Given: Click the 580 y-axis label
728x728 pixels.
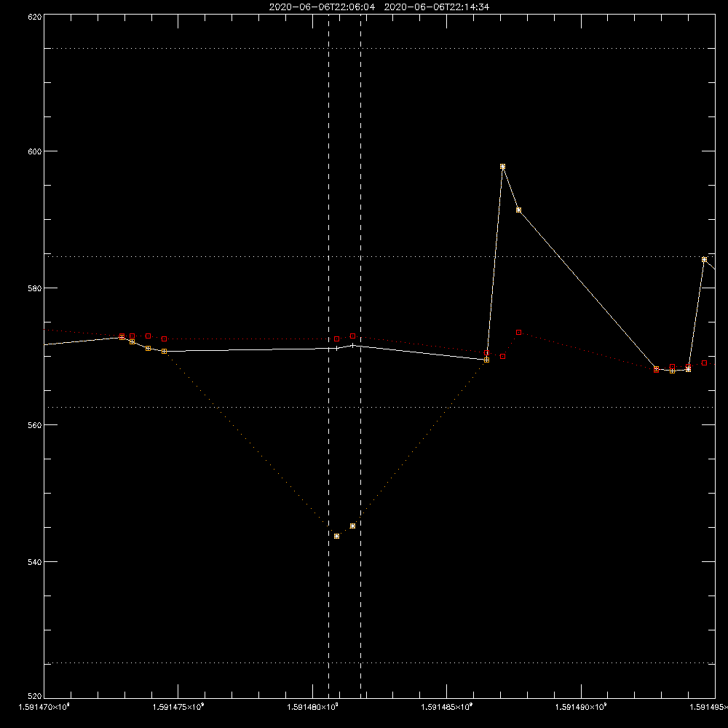Looking at the screenshot, I should 35,288.
